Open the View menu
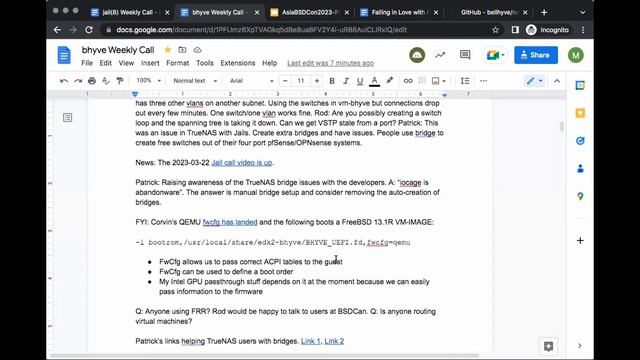Image resolution: width=640 pixels, height=360 pixels. point(126,63)
